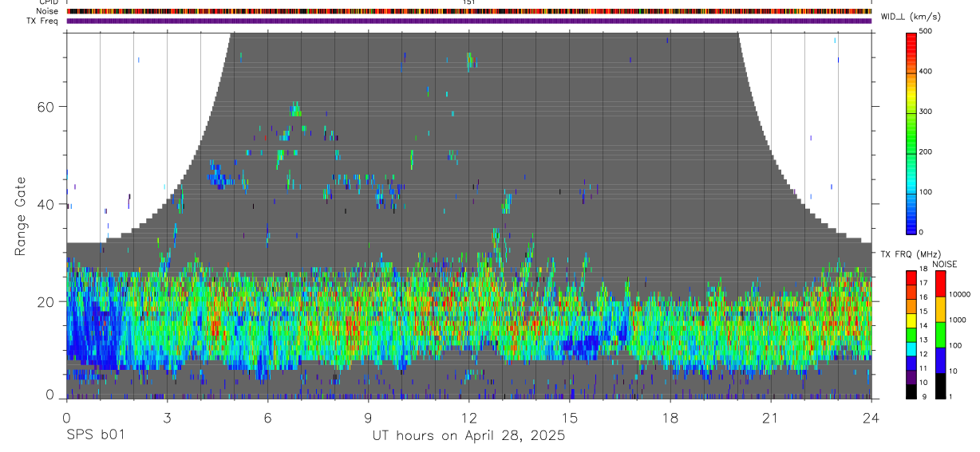Click the 10000 label on NOISE legend
The image size is (980, 452).
coord(959,295)
